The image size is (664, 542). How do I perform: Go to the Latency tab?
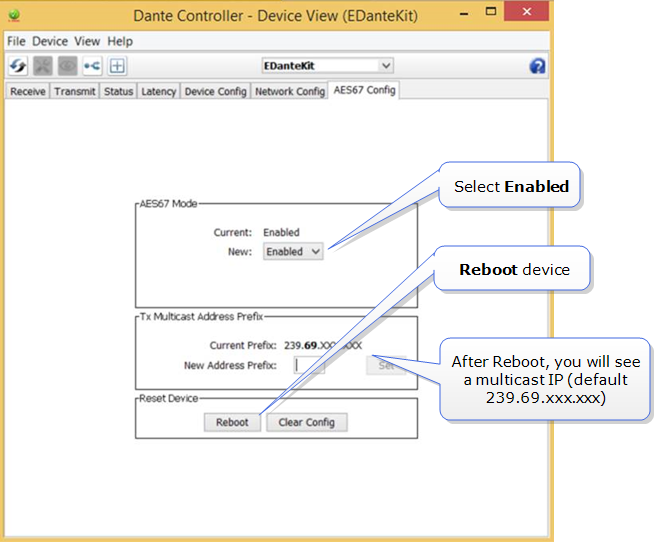point(158,91)
